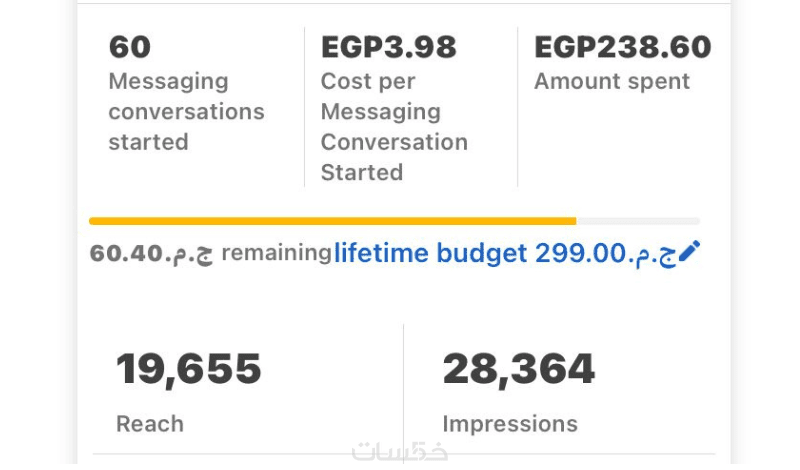Open the lifetime budget link
The width and height of the screenshot is (800, 470).
[x=430, y=253]
